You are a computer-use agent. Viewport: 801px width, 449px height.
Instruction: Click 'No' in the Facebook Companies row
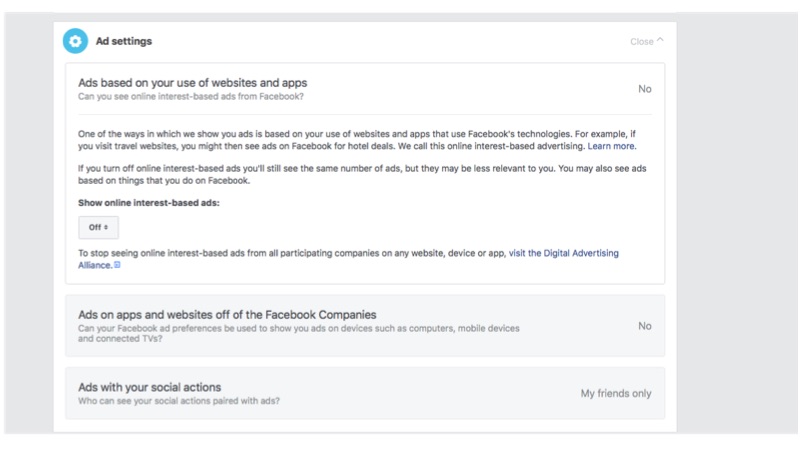coord(644,326)
